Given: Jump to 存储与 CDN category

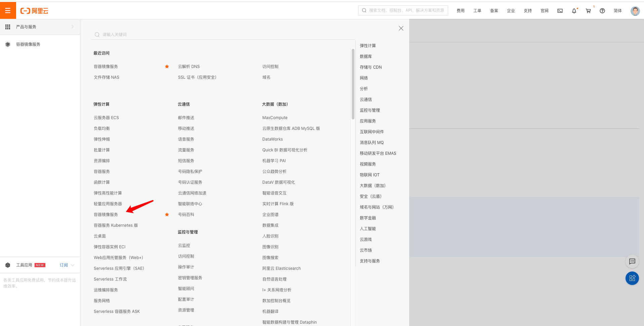Looking at the screenshot, I should point(371,67).
